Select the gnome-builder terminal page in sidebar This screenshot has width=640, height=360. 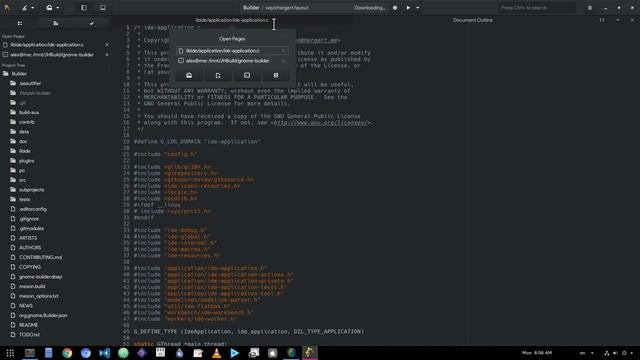(x=52, y=54)
